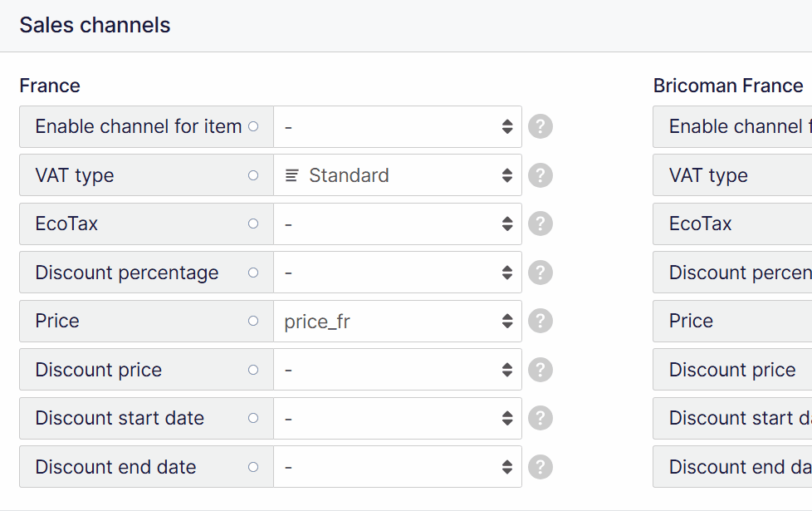Click help icon beside VAT type Standard

point(541,175)
